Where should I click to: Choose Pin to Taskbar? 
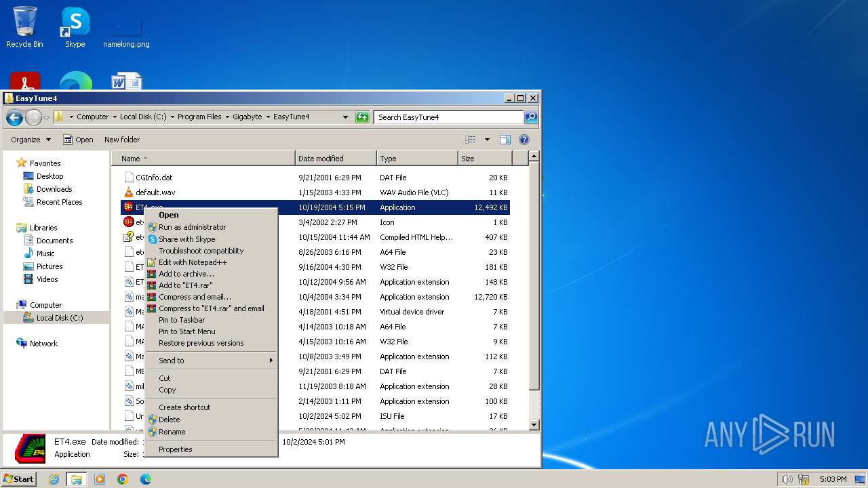point(211,320)
